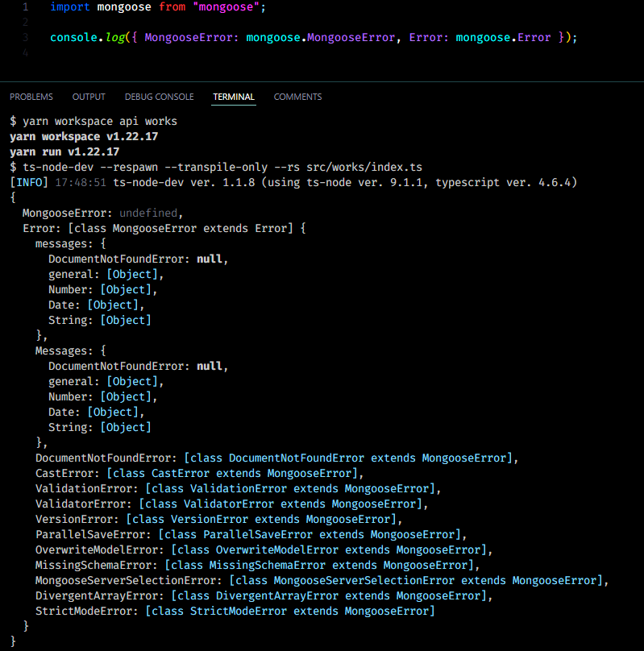Click timestamp 17:48:51 in terminal
The image size is (644, 651).
81,182
